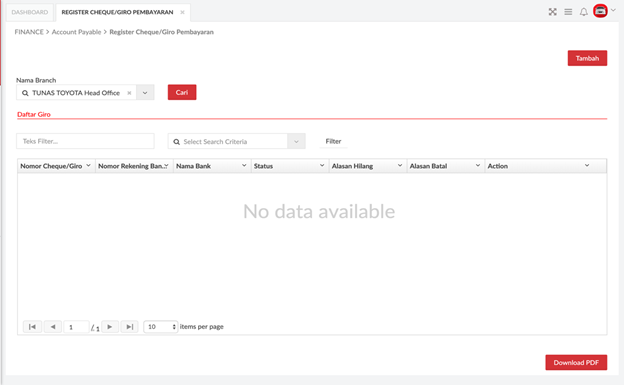Close the Register Cheque/Giro Pembayaran tab
This screenshot has height=385, width=624.
[x=182, y=12]
